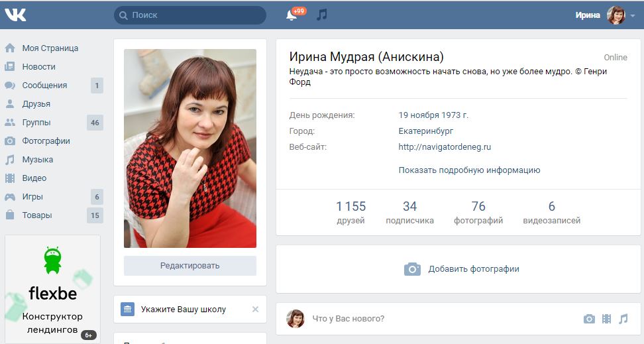Click the camera icon beside Фотографии
The image size is (644, 344).
pyautogui.click(x=10, y=141)
